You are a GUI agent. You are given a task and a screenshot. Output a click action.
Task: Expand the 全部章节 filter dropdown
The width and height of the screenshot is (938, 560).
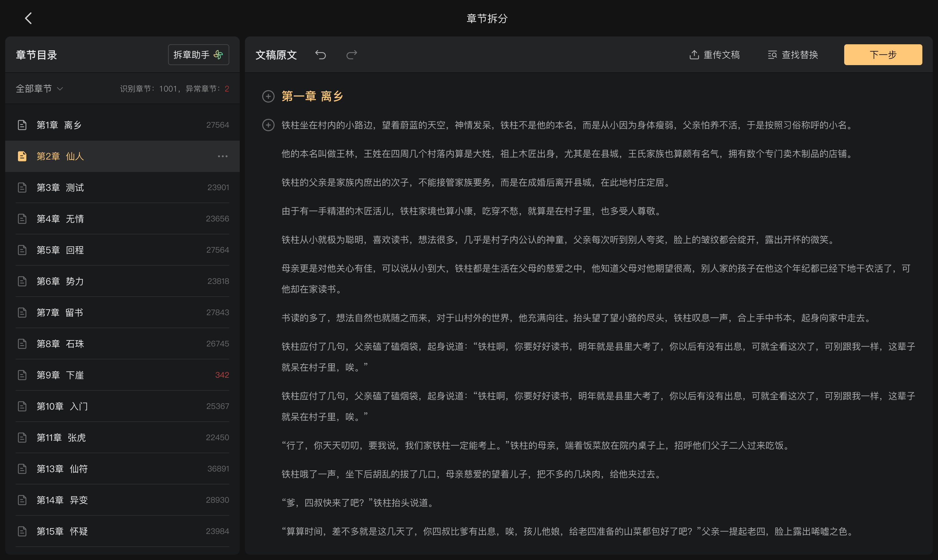(x=39, y=89)
